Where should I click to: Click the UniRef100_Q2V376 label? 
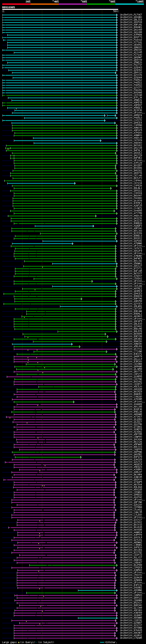click(131, 75)
